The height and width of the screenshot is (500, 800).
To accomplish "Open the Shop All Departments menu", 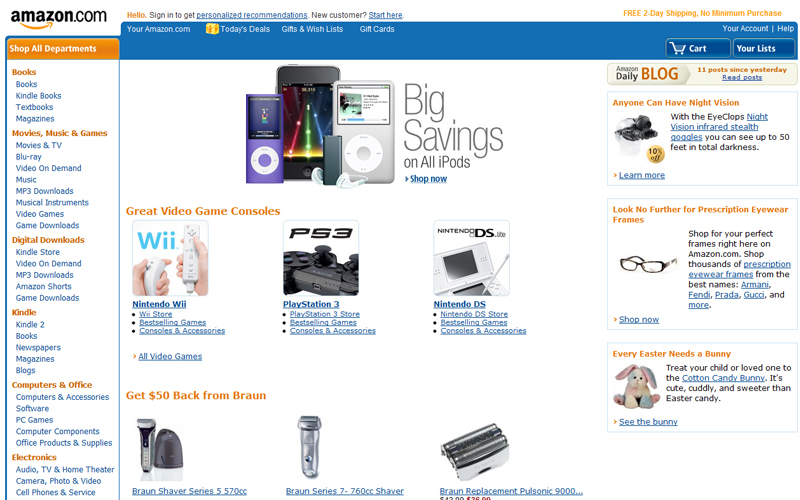I will tap(63, 49).
